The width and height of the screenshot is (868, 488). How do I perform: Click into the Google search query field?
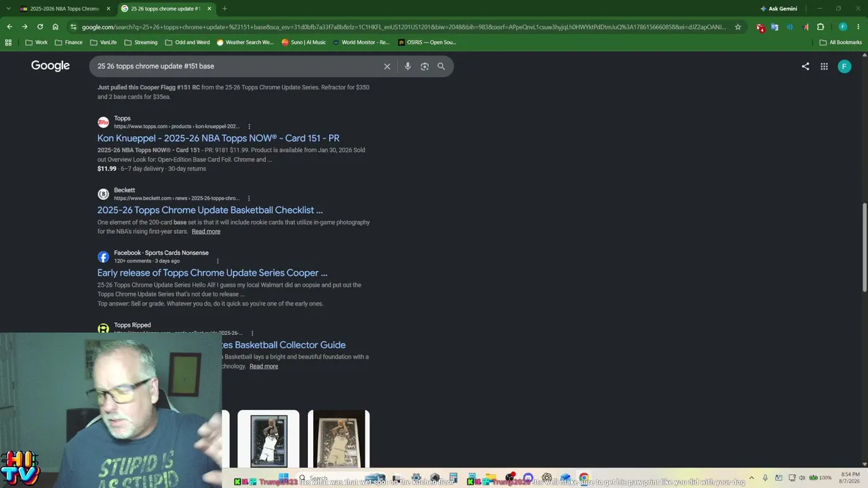pyautogui.click(x=237, y=66)
